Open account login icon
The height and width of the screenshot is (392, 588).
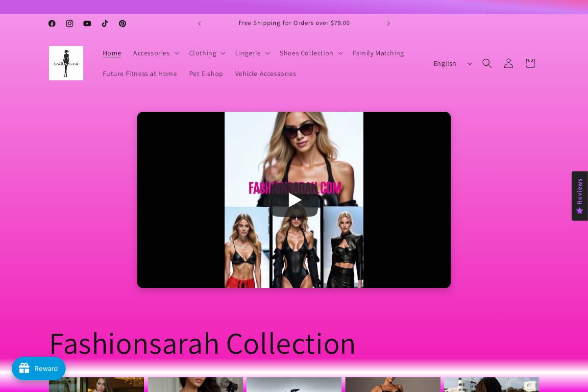pos(509,63)
